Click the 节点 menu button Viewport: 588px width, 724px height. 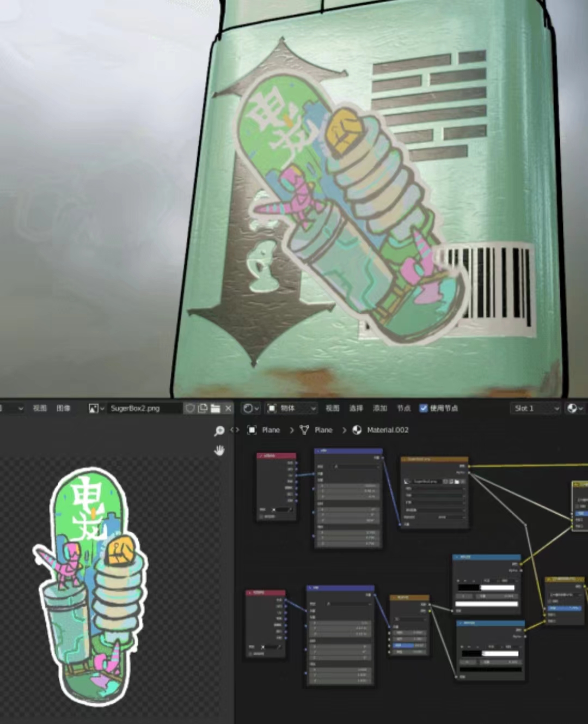[x=403, y=408]
